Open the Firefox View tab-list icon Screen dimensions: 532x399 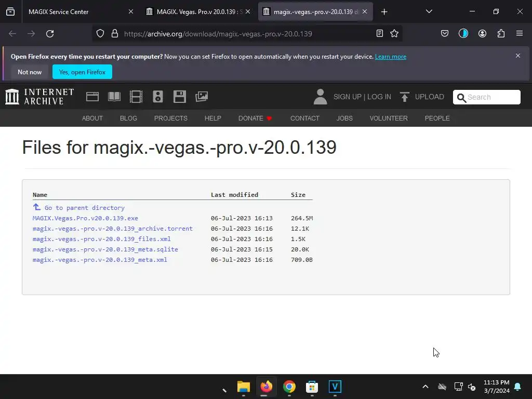pos(10,11)
